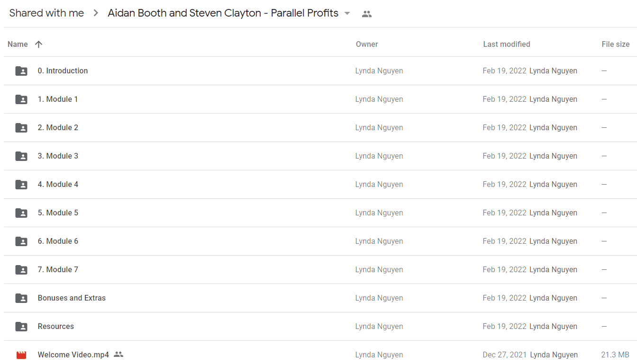Select the 7. Module 7 folder icon

[21, 270]
